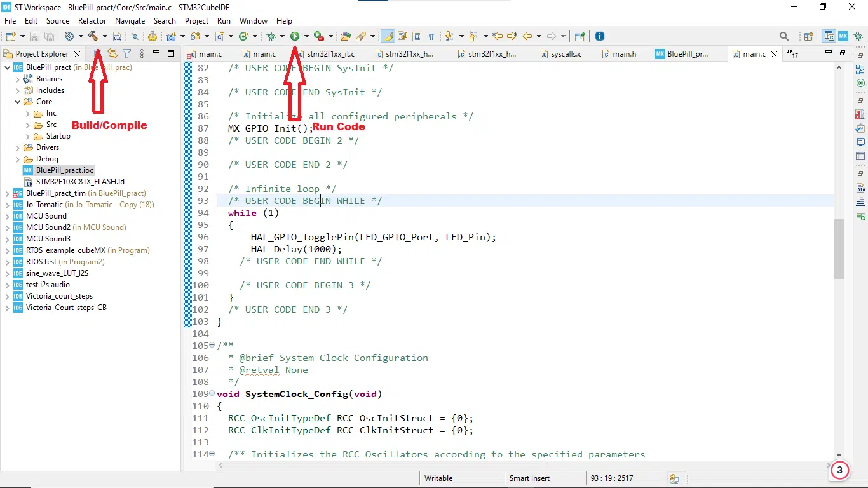
Task: Go to last edit location arrow
Action: coord(498,36)
